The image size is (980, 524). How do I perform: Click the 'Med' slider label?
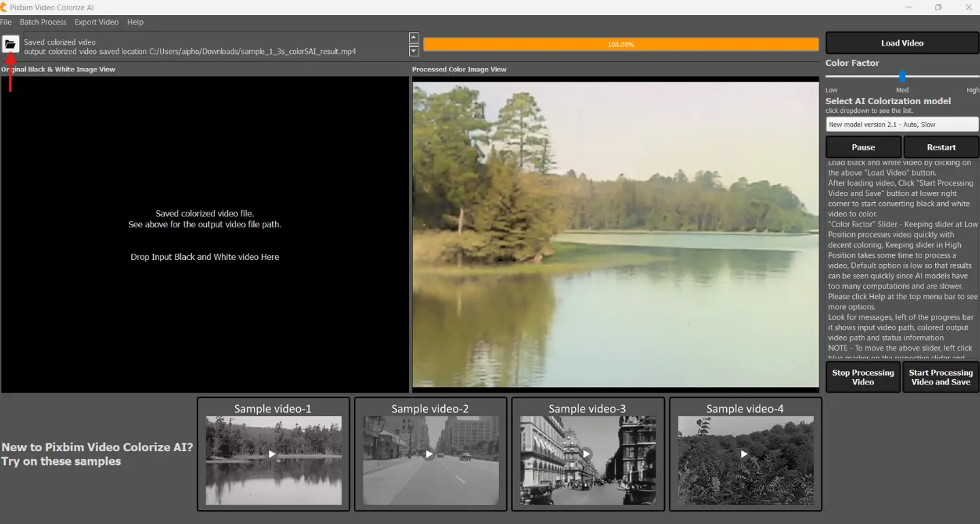pos(902,90)
